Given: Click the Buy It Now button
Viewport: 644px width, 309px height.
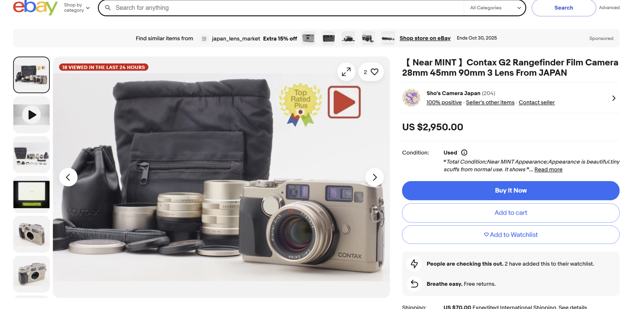Looking at the screenshot, I should tap(510, 191).
